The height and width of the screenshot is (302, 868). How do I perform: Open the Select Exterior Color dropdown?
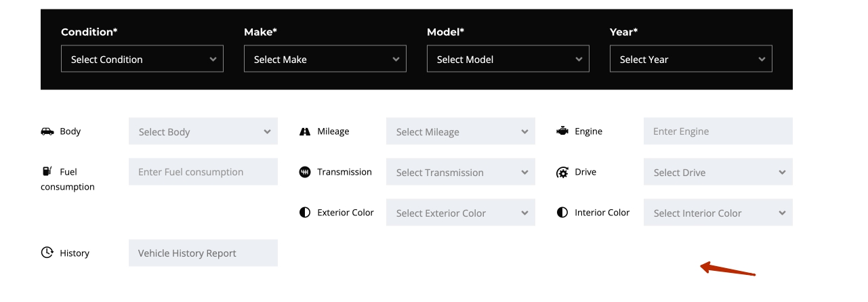[461, 213]
